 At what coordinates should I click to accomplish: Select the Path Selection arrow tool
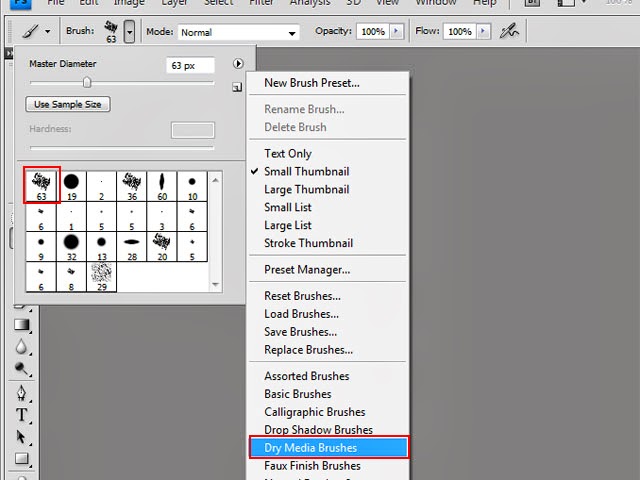(x=20, y=437)
